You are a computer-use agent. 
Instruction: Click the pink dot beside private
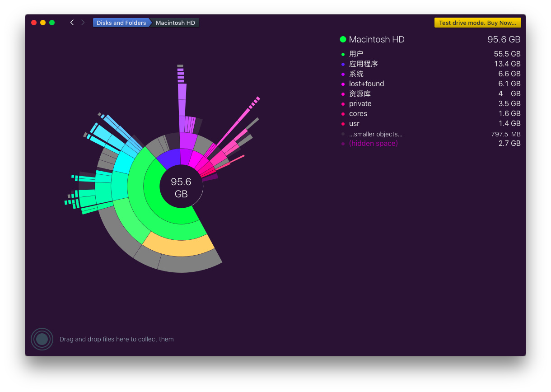point(343,104)
